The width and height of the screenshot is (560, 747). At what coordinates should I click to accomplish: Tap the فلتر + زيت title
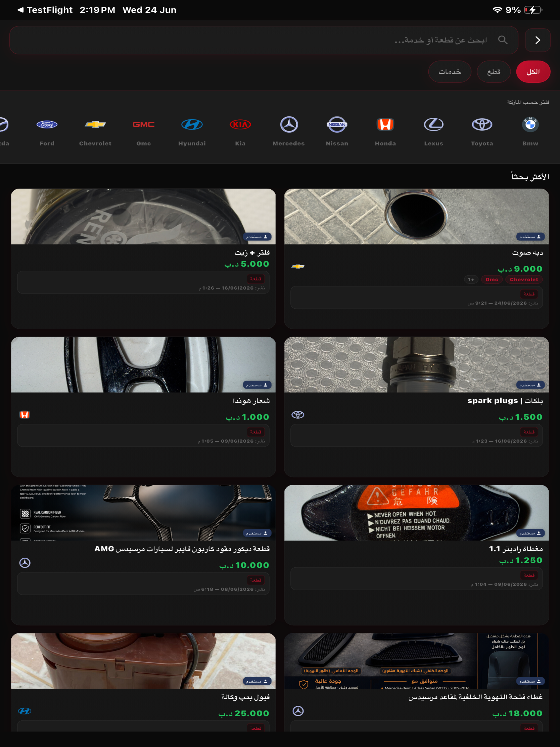coord(252,252)
